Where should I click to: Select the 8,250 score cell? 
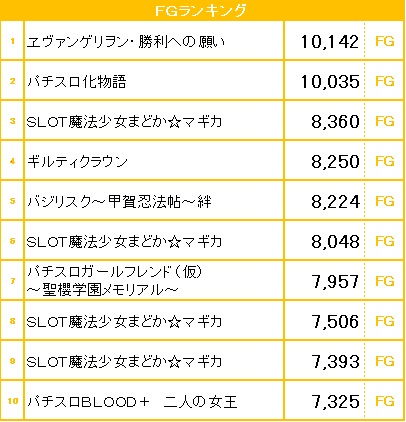[335, 162]
